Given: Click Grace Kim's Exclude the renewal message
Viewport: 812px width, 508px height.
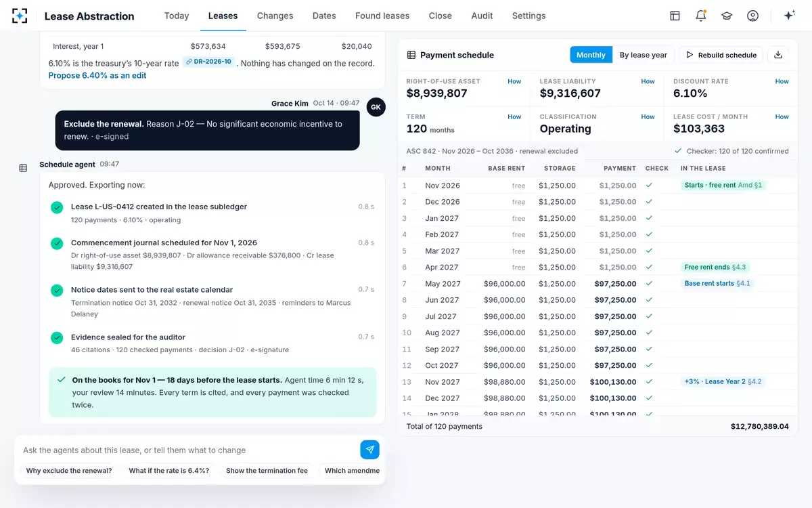Looking at the screenshot, I should (208, 130).
